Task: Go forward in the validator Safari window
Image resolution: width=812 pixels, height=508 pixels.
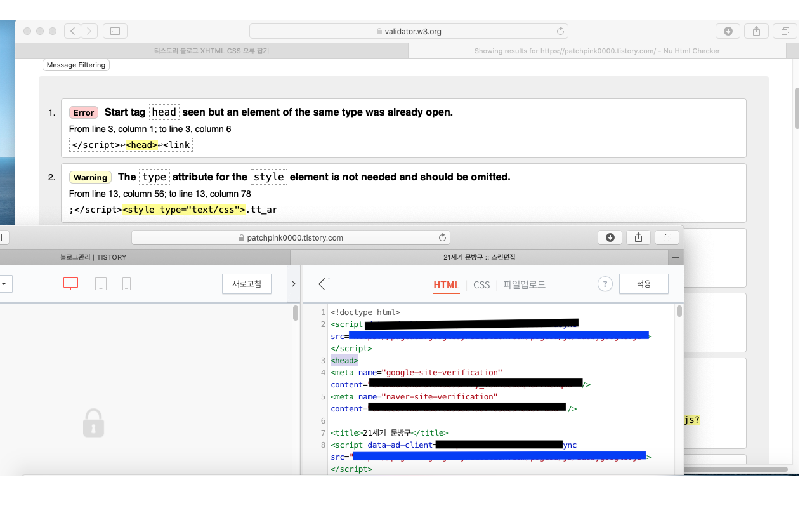Action: (89, 30)
